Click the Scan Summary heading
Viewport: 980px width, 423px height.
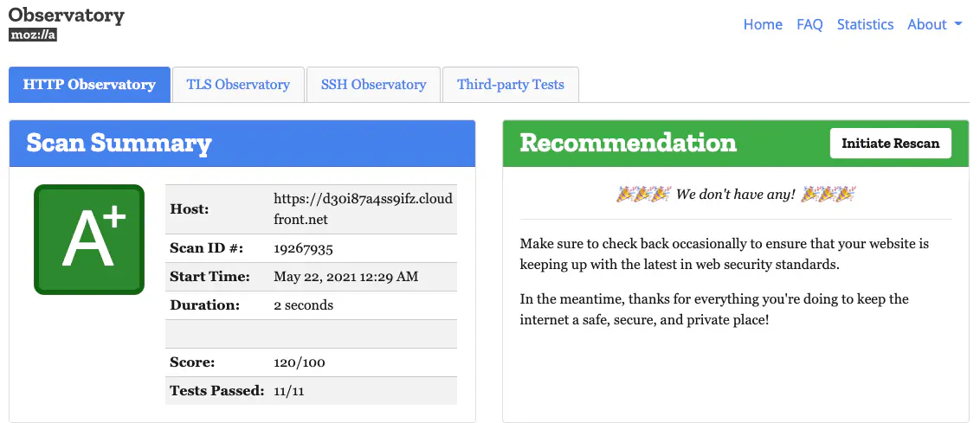tap(119, 144)
